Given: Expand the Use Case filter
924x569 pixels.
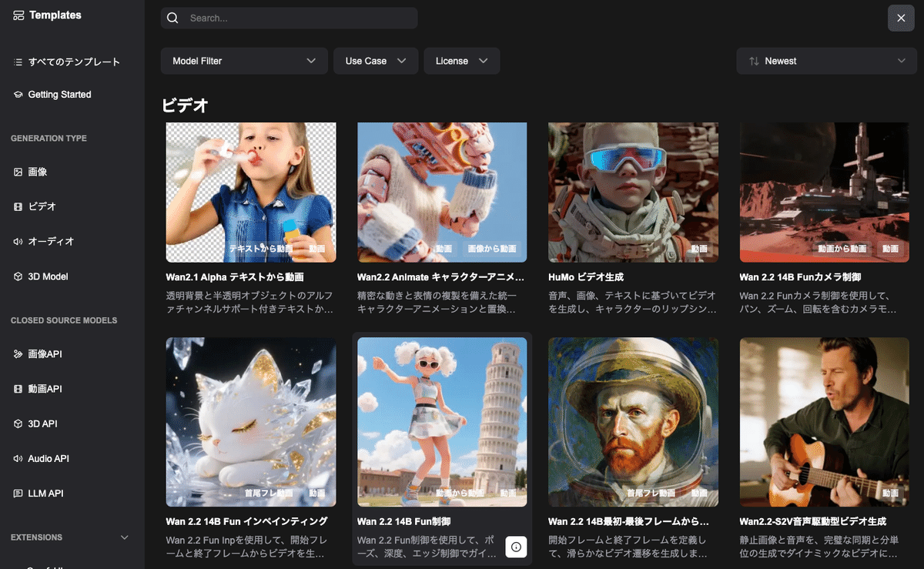Looking at the screenshot, I should coord(376,60).
